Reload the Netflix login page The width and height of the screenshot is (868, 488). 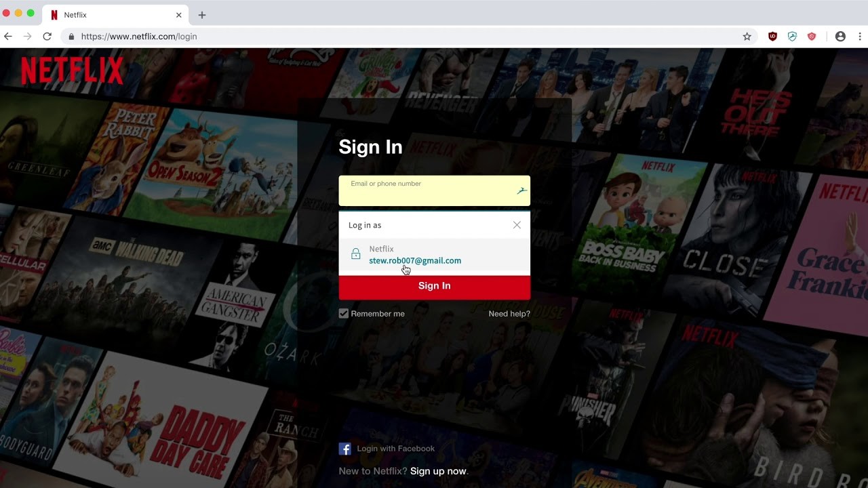tap(47, 37)
